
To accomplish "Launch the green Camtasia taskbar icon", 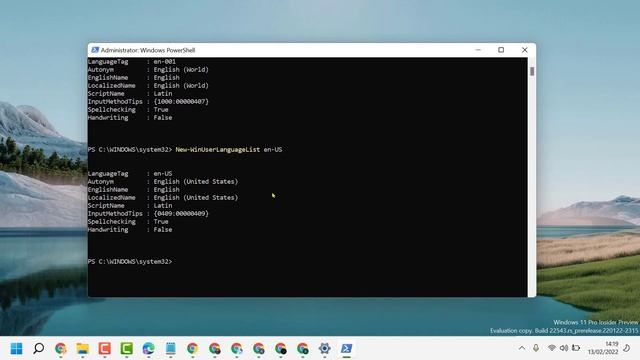I will pyautogui.click(x=127, y=349).
